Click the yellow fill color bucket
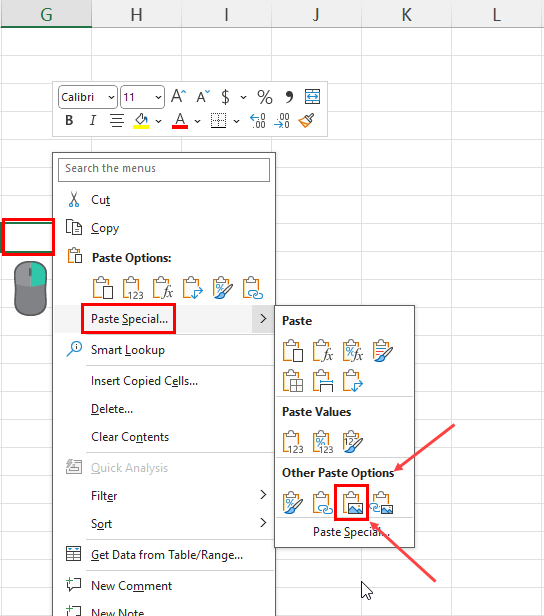The width and height of the screenshot is (544, 616). tap(141, 121)
